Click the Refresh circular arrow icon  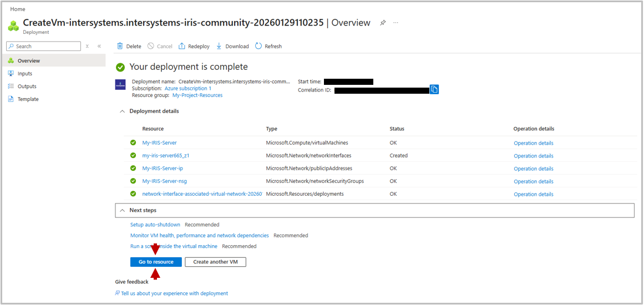pos(258,46)
